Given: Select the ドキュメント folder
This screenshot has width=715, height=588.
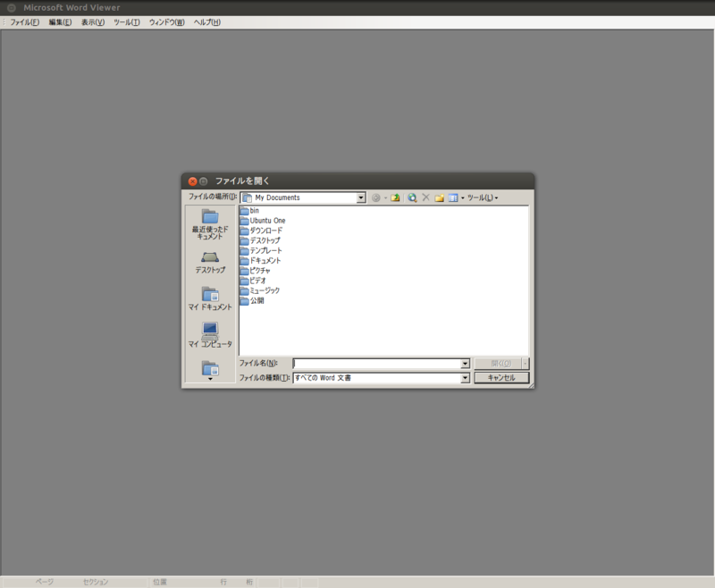Looking at the screenshot, I should tap(261, 261).
